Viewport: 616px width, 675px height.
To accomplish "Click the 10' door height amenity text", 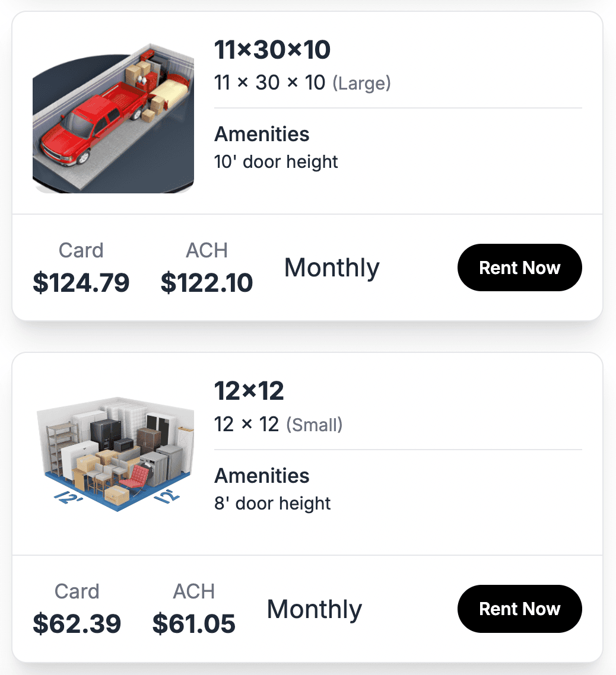I will (x=275, y=161).
